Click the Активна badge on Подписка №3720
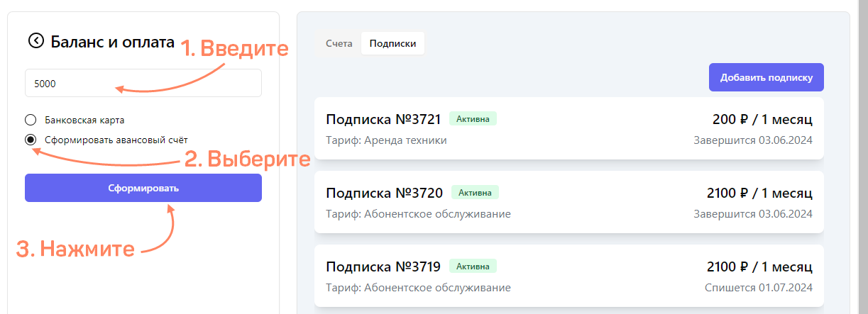Viewport: 868px width, 314px height. pyautogui.click(x=476, y=192)
